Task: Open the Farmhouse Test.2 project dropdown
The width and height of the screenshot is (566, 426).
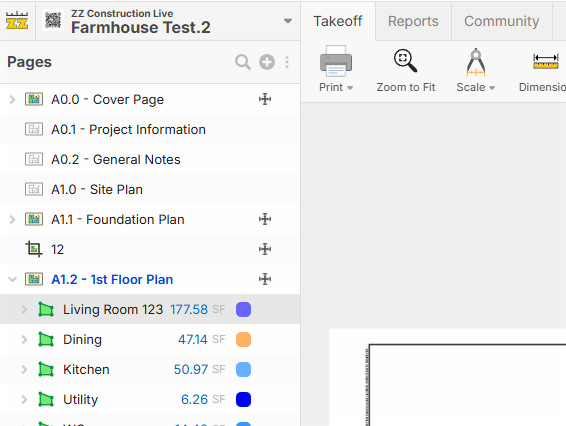Action: pos(288,21)
